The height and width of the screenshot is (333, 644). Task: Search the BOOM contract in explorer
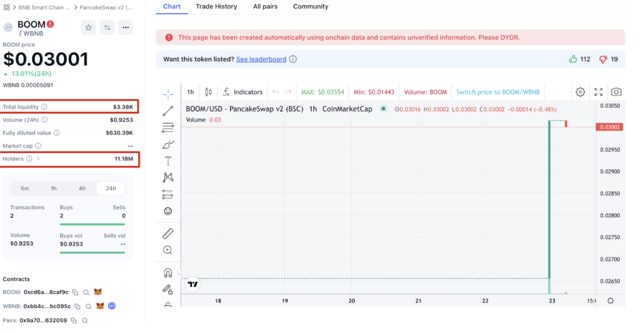tap(86, 292)
